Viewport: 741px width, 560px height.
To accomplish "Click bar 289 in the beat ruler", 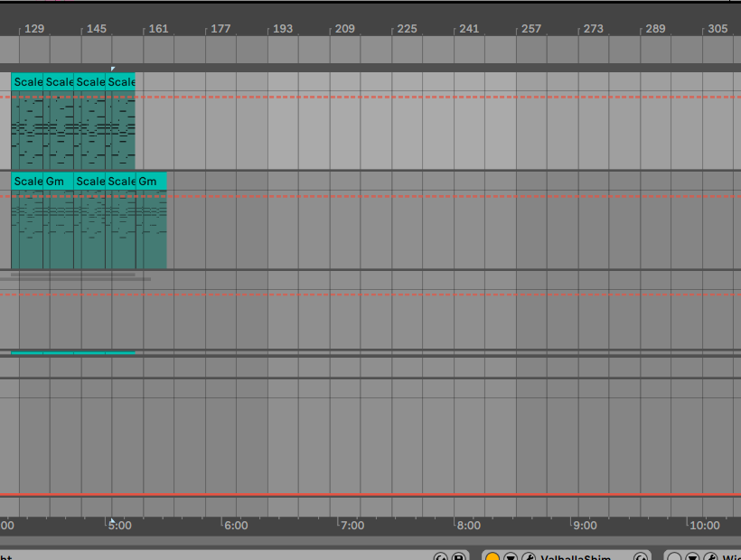I will click(655, 29).
